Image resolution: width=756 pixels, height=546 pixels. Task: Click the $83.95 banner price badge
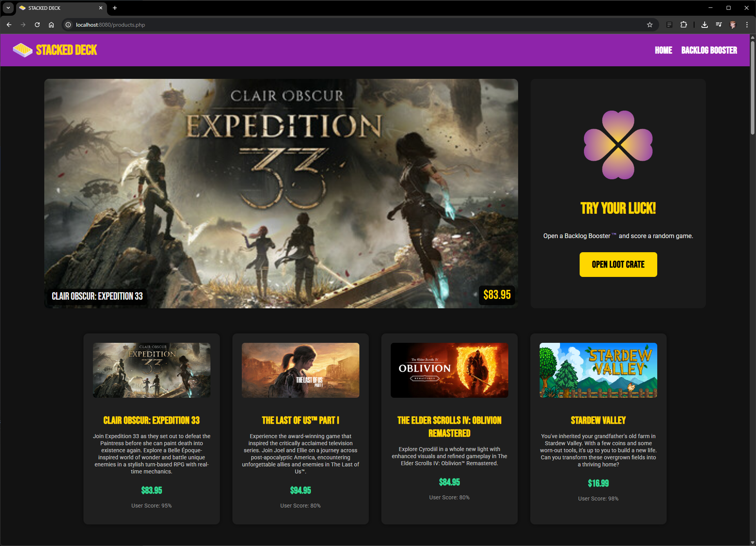tap(497, 295)
